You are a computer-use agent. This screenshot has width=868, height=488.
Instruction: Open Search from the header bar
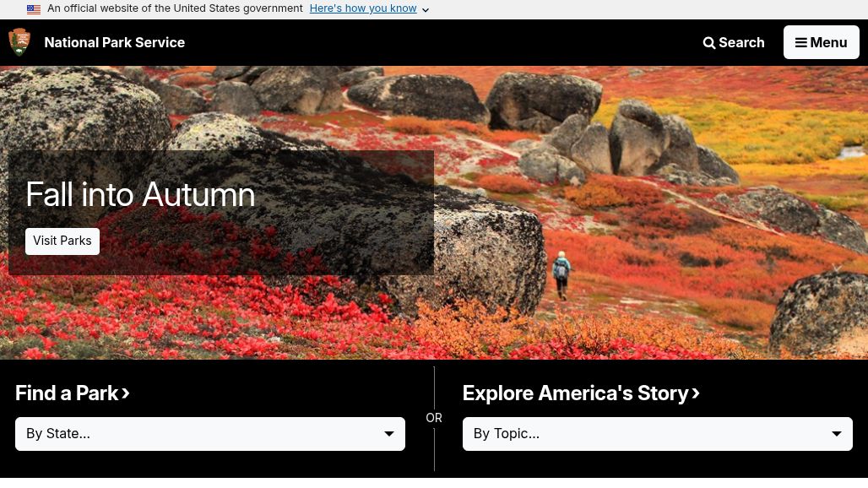coord(734,42)
